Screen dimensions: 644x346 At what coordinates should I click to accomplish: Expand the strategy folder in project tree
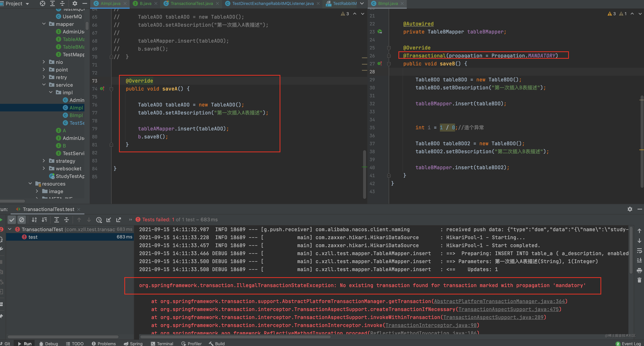tap(44, 161)
